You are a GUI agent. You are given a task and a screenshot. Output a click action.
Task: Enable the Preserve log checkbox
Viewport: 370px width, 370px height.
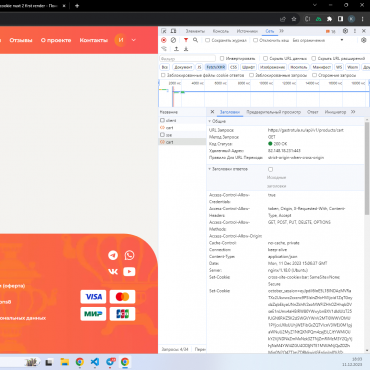point(207,40)
